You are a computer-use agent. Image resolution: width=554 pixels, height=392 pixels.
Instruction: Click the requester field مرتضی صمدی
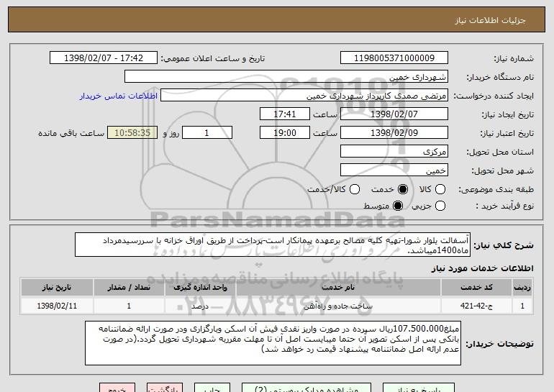[x=304, y=96]
